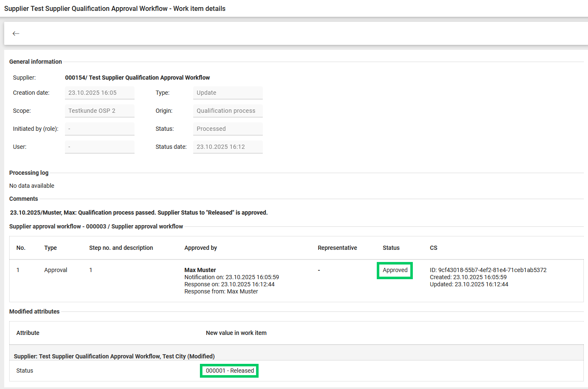The height and width of the screenshot is (389, 588).
Task: Open the supplier 000154 Test Supplier link
Action: pos(137,78)
